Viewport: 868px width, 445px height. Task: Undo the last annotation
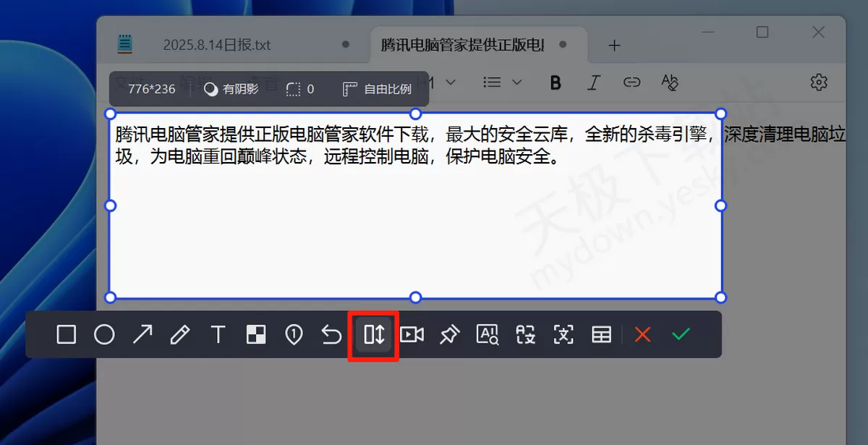point(331,334)
